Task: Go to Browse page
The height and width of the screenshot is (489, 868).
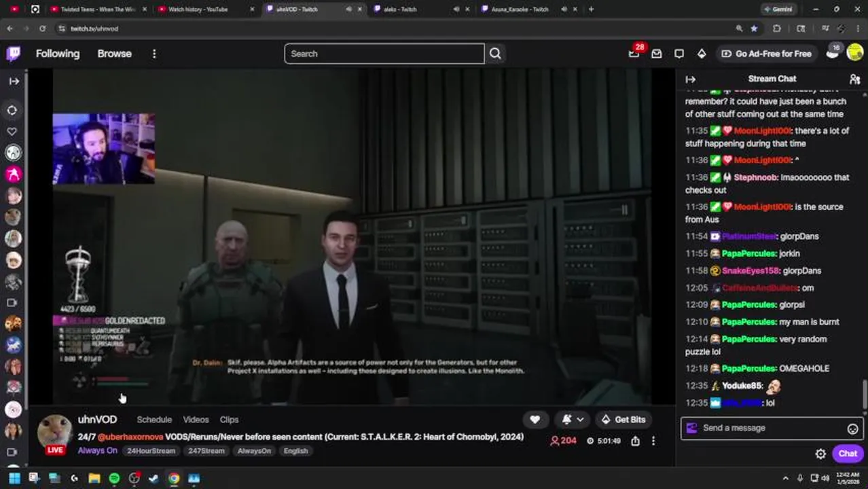Action: 114,54
